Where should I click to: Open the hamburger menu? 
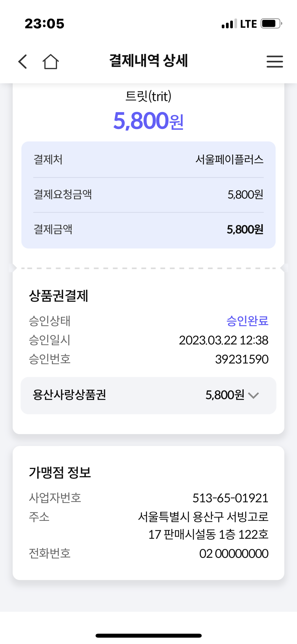point(275,62)
